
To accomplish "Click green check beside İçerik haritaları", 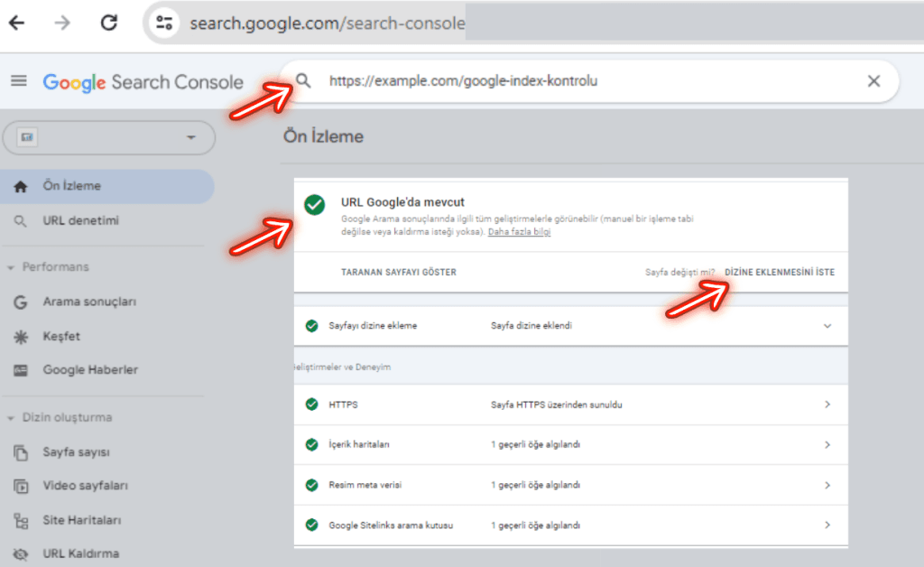I will pyautogui.click(x=311, y=444).
